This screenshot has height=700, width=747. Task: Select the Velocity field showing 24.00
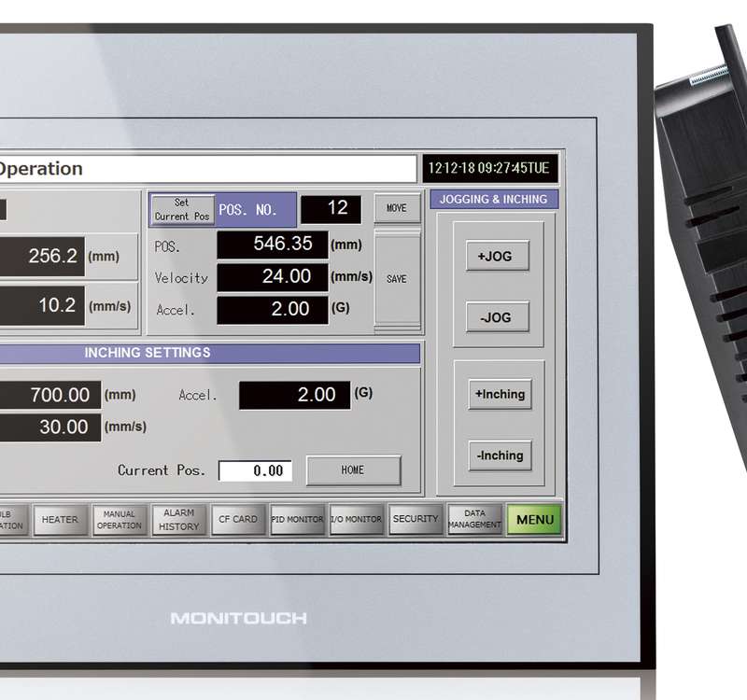[273, 276]
